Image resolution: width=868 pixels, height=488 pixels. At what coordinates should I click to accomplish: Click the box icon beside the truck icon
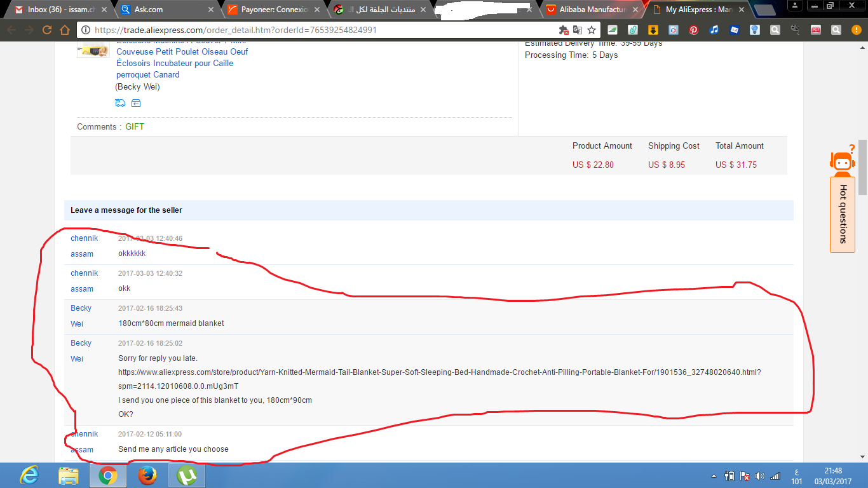point(136,103)
